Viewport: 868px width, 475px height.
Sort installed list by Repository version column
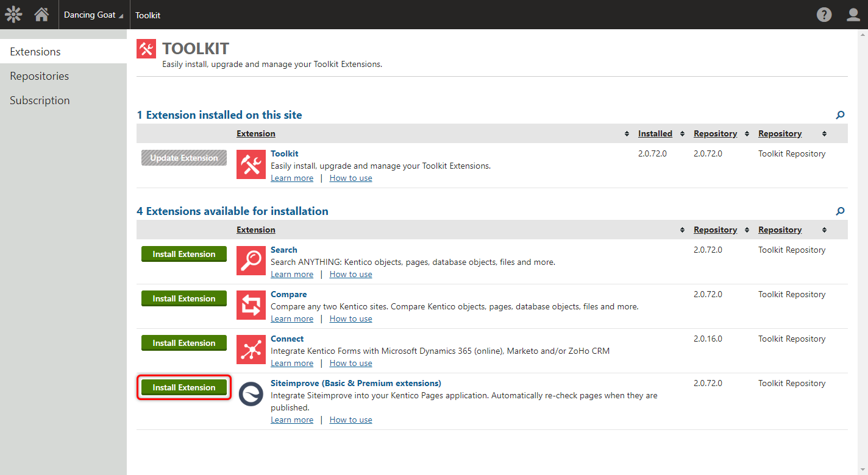pos(715,133)
